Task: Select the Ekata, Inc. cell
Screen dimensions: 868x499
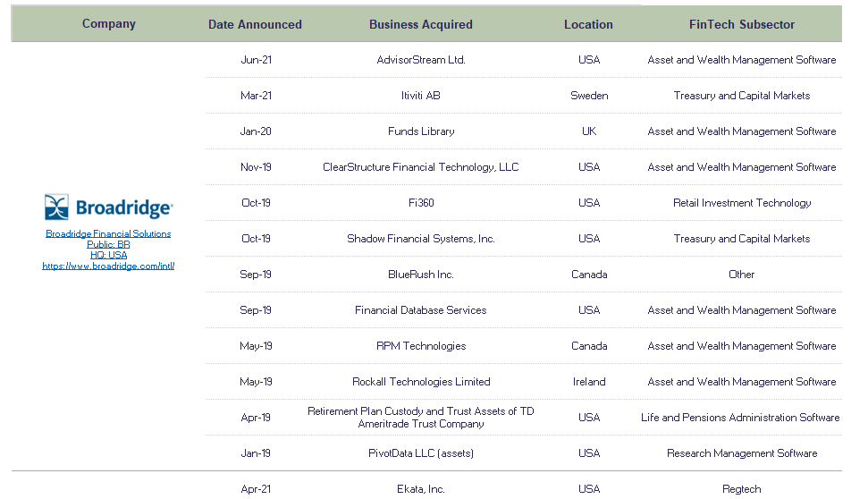Action: [421, 489]
